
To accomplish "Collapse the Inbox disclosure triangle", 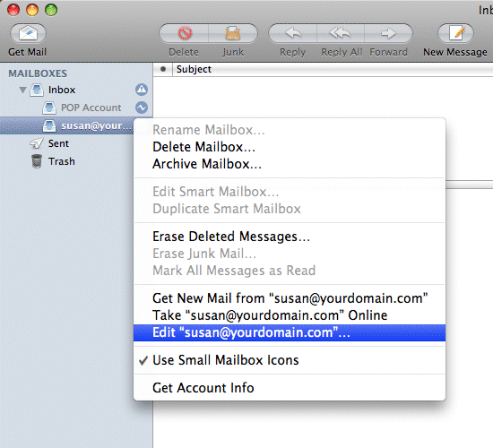I will point(22,90).
